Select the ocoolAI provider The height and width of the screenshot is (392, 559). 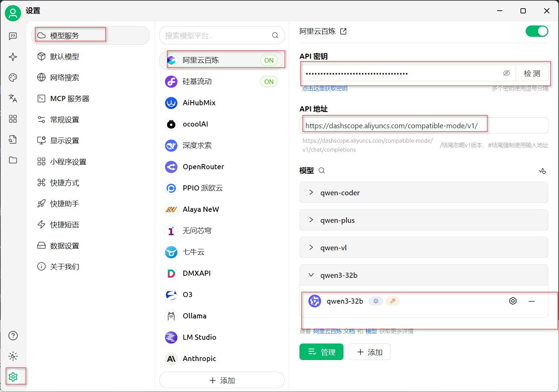222,124
